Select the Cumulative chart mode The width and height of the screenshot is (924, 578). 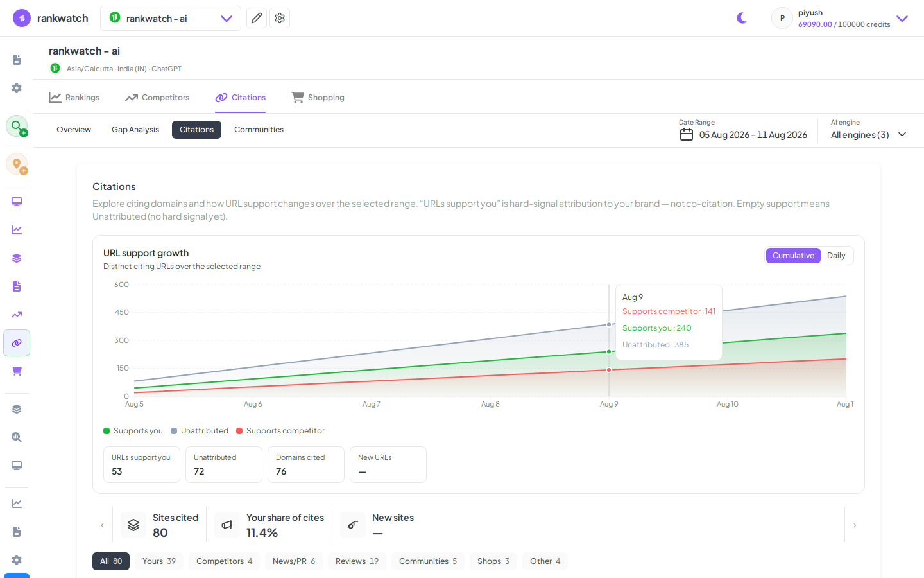[x=793, y=256]
